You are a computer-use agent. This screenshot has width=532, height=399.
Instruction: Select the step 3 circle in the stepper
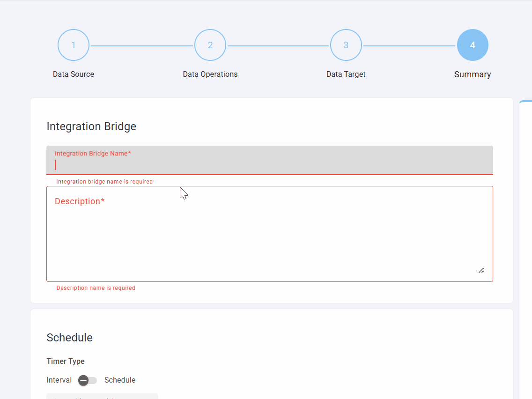click(x=346, y=45)
